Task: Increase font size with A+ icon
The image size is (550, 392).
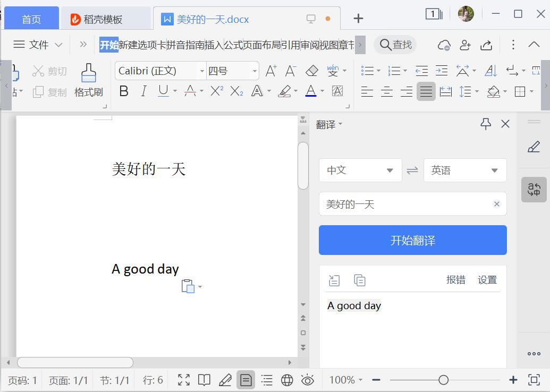Action: [271, 71]
